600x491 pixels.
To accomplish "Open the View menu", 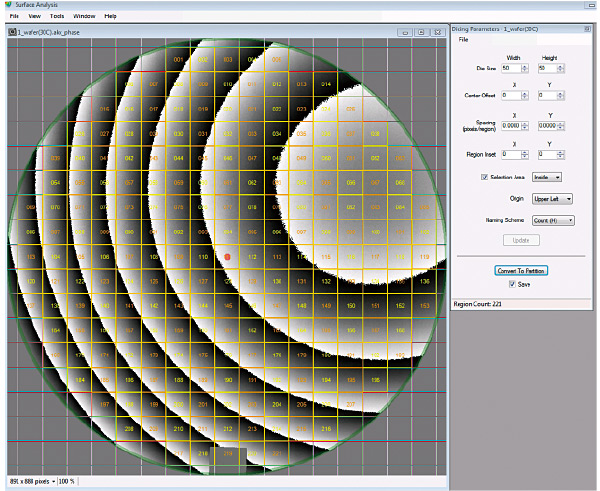I will 34,16.
